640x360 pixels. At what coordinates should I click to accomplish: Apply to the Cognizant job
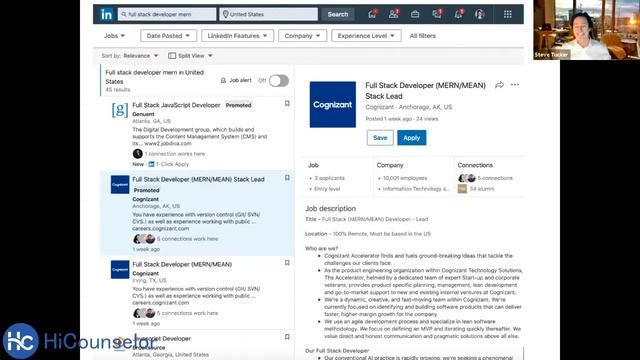click(x=411, y=138)
